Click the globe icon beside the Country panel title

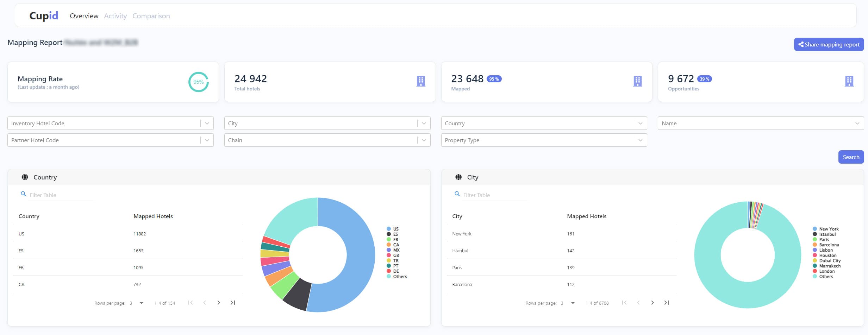click(x=25, y=177)
